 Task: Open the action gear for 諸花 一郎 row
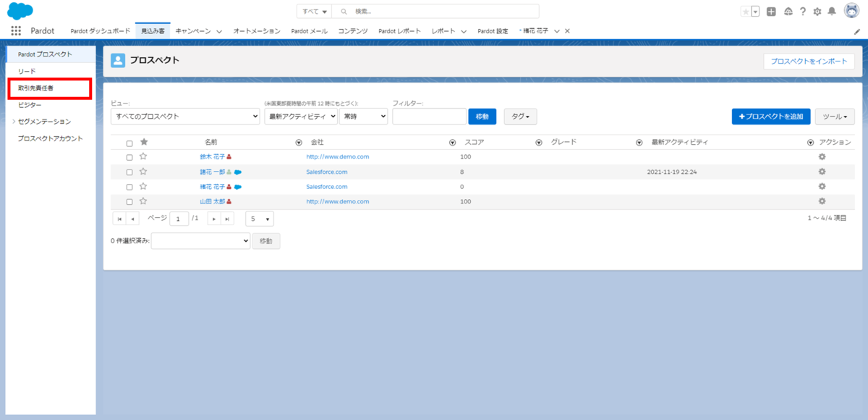coord(822,172)
